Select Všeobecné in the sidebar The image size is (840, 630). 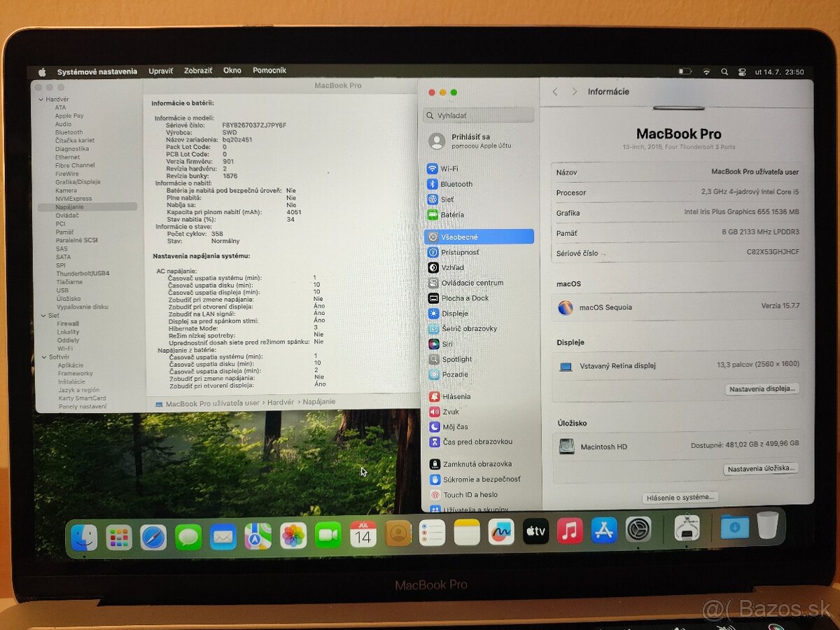(479, 237)
